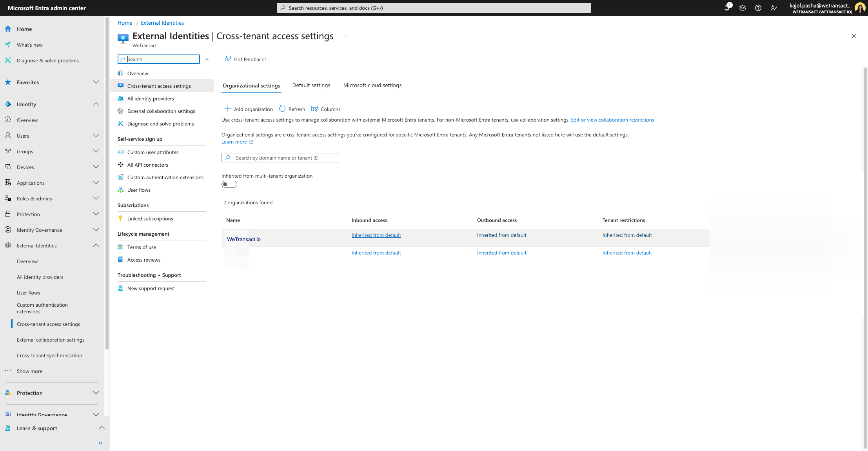Viewport: 868px width, 451px height.
Task: Open the help question mark icon
Action: (758, 8)
